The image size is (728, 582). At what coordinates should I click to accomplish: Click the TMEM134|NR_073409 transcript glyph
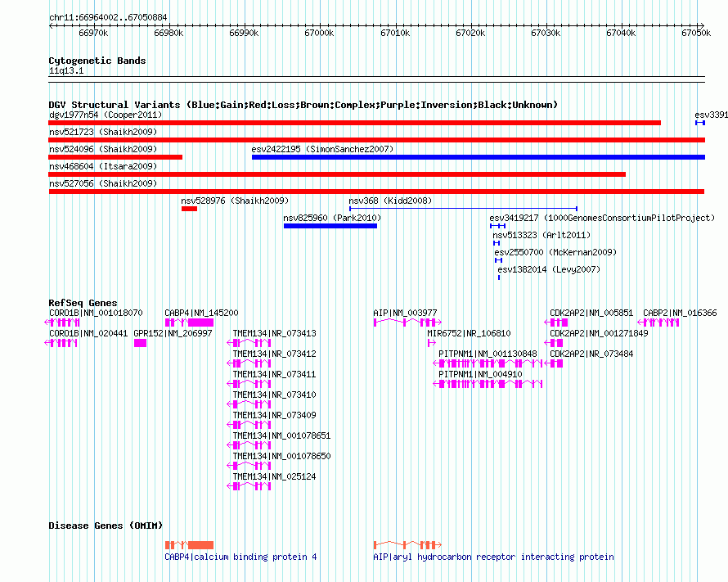pyautogui.click(x=249, y=425)
